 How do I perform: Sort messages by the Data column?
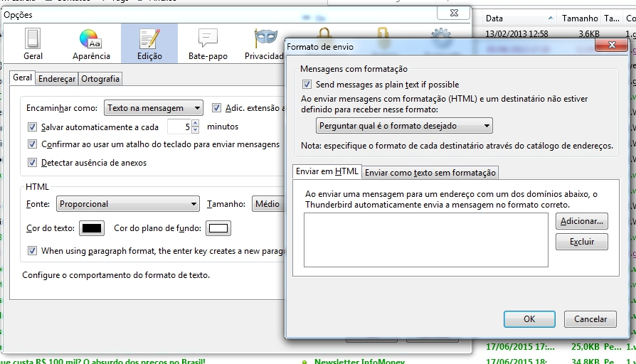pos(519,18)
